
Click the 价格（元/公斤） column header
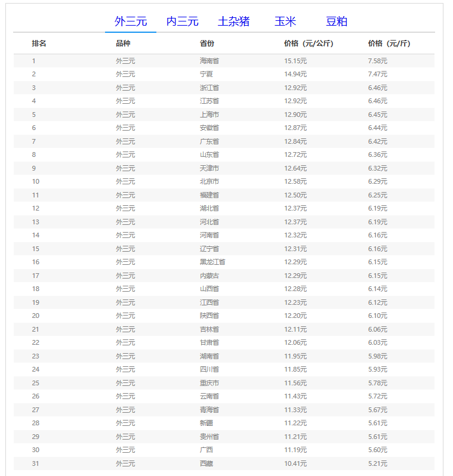(309, 44)
